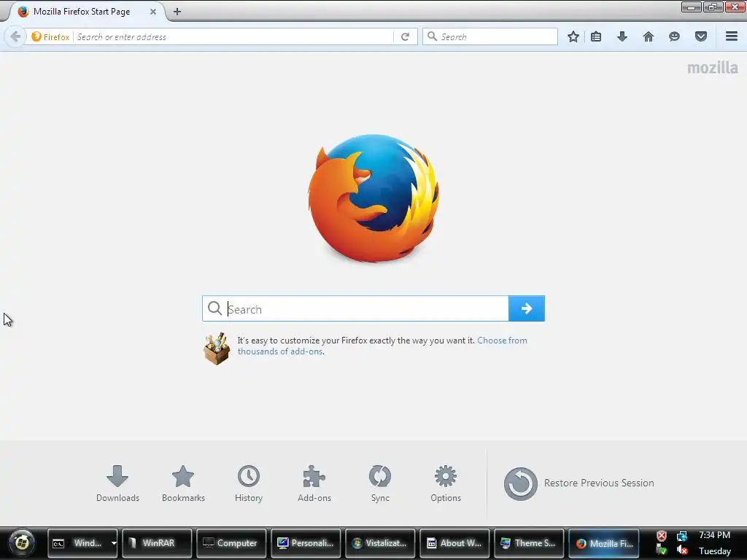This screenshot has width=747, height=560.
Task: Click Restore Previous Session
Action: point(578,483)
